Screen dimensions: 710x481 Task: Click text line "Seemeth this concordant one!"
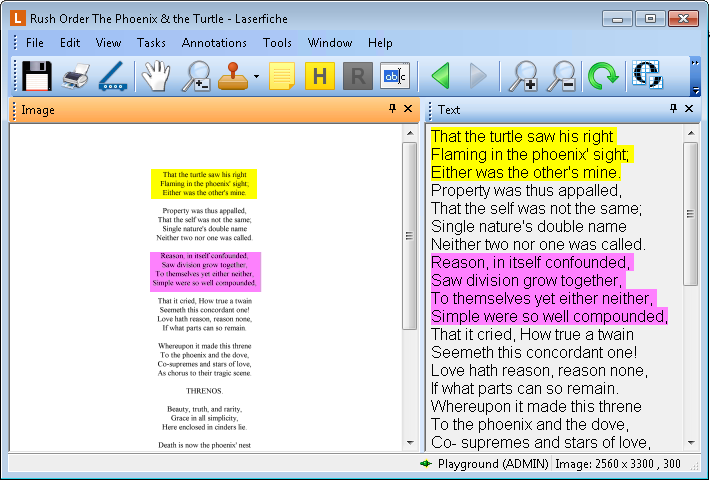[x=534, y=352]
